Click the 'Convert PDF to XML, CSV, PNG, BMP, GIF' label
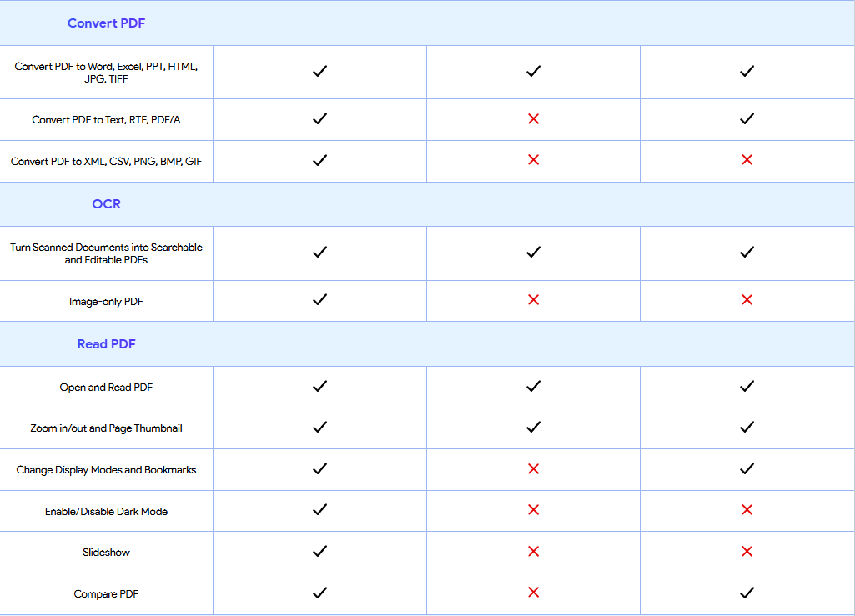The image size is (855, 616). tap(106, 162)
